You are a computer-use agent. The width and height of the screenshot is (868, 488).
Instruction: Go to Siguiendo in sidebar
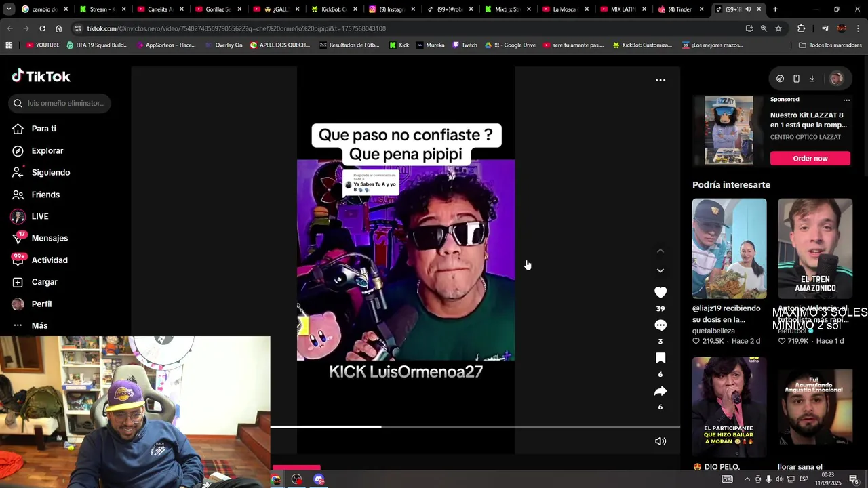50,172
